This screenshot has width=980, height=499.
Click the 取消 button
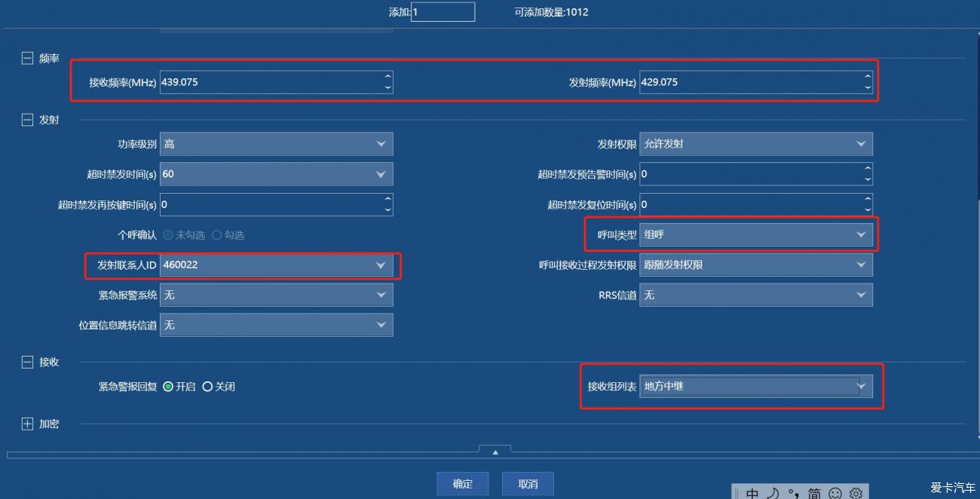click(528, 484)
